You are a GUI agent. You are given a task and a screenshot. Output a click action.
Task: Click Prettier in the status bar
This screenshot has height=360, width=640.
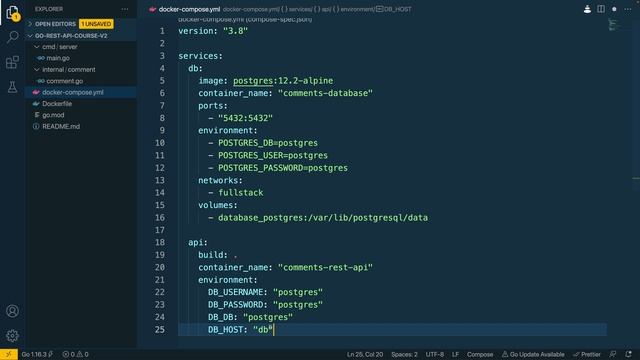[587, 354]
